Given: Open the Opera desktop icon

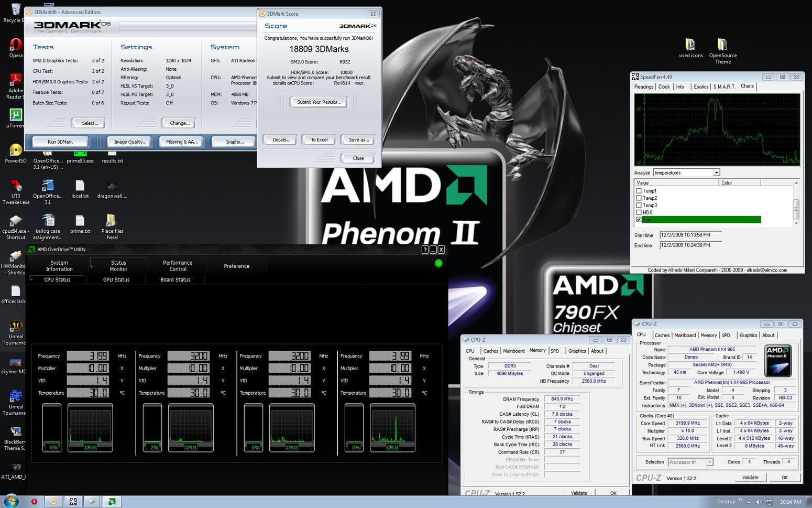Looking at the screenshot, I should pyautogui.click(x=15, y=45).
